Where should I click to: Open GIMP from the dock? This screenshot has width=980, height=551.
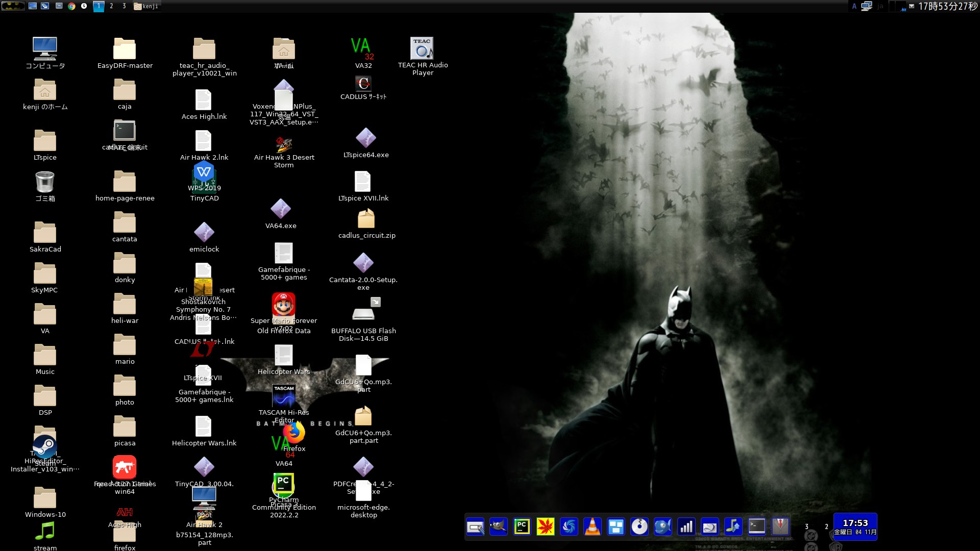click(499, 527)
